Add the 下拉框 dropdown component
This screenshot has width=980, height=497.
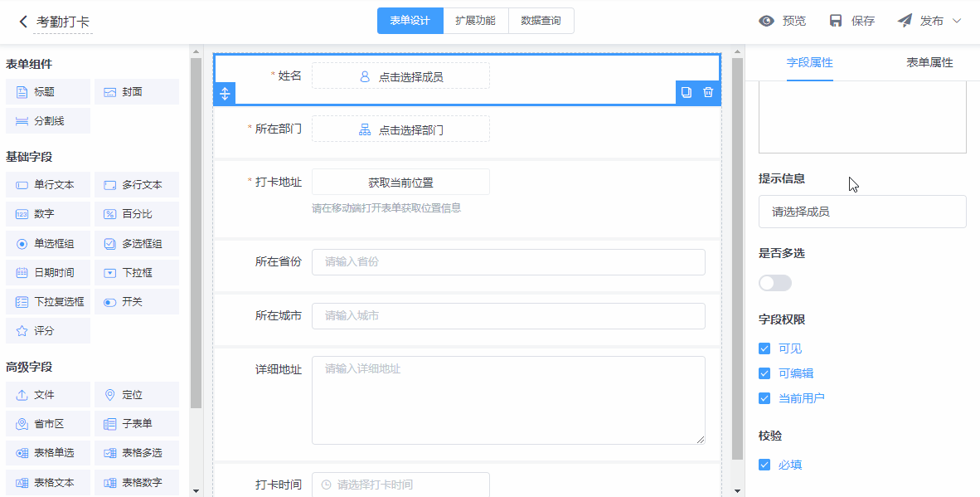click(x=136, y=272)
